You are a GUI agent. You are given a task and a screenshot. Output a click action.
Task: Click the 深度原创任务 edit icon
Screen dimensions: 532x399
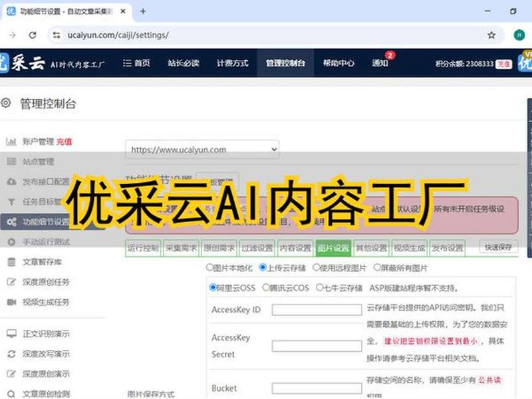click(11, 282)
